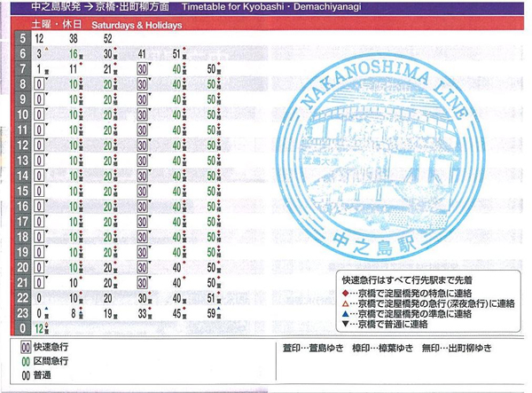This screenshot has height=393, width=532.
Task: Click the 19 departure in the 23 o'clock row
Action: (x=108, y=313)
